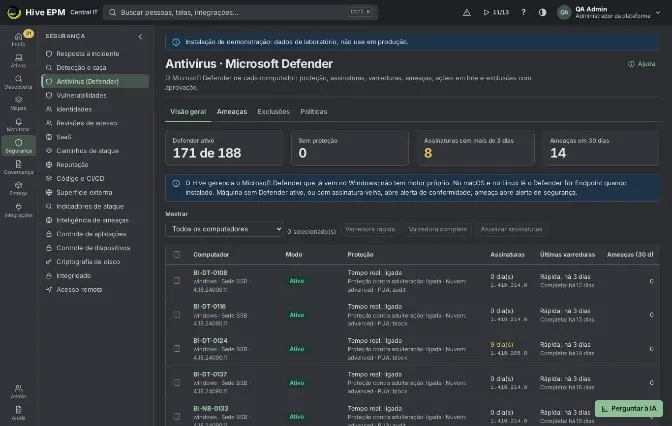The width and height of the screenshot is (672, 426).
Task: Open Código e CI/CD sidebar item
Action: click(x=95, y=178)
